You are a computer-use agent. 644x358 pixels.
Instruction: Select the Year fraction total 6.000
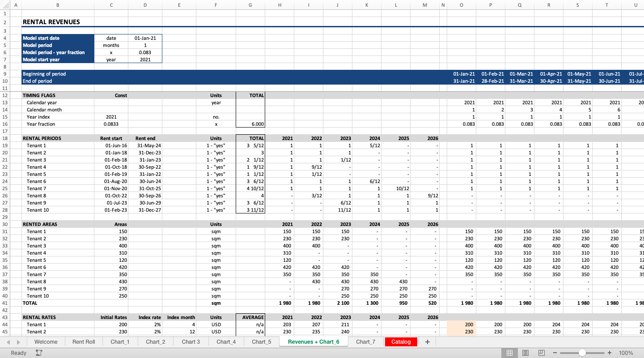tap(250, 124)
